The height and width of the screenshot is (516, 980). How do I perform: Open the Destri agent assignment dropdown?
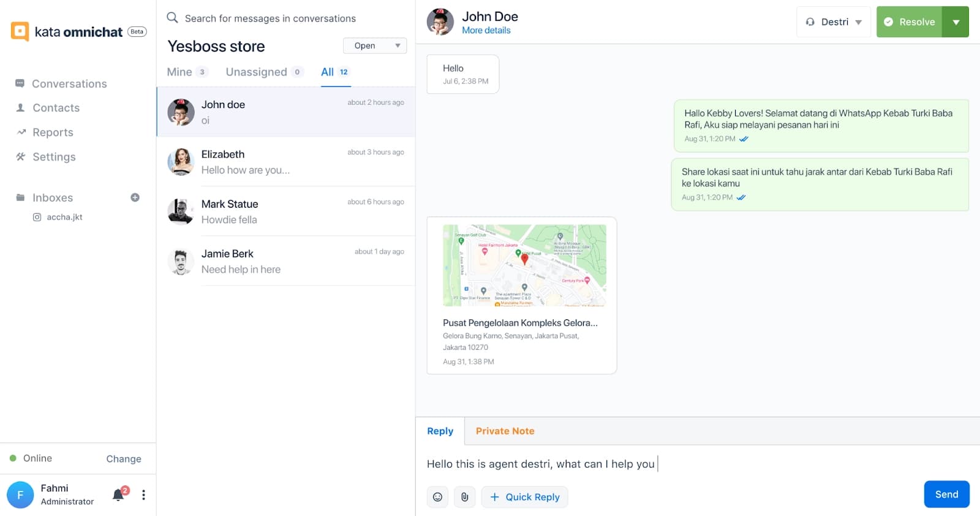tap(833, 22)
